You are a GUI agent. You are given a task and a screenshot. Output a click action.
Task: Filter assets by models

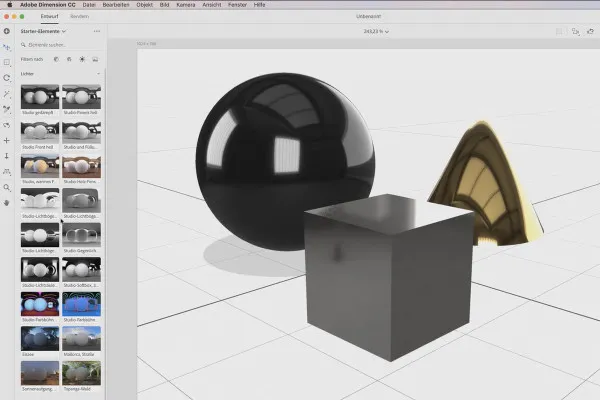point(56,59)
